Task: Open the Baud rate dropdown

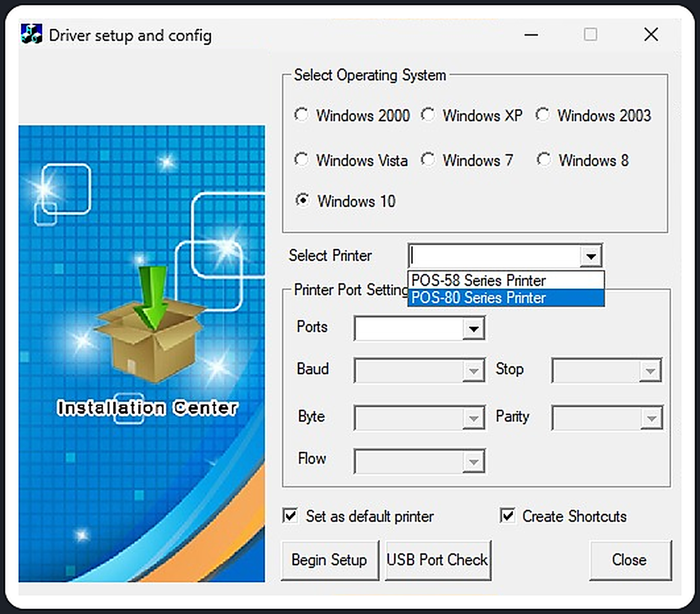Action: (x=474, y=370)
